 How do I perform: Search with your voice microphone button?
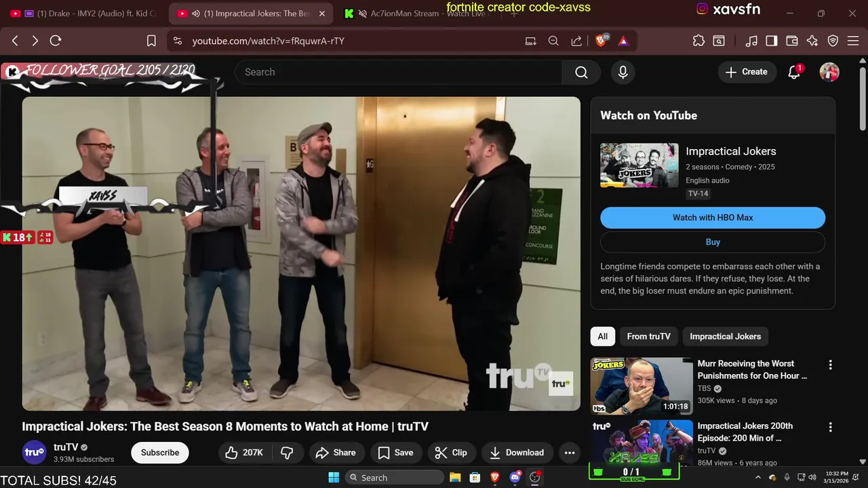pyautogui.click(x=623, y=72)
